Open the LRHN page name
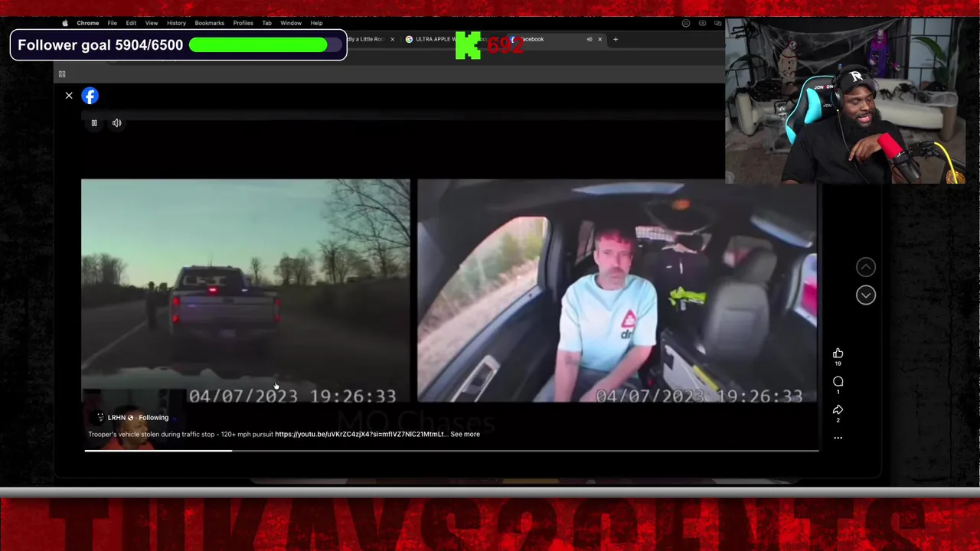 coord(116,418)
